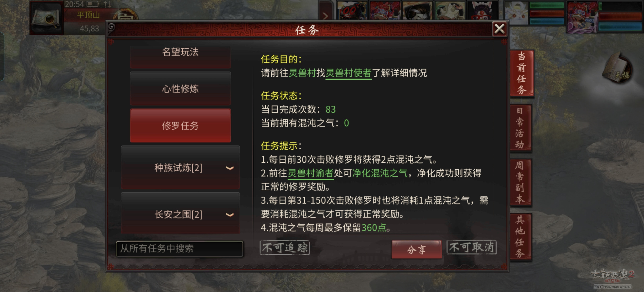Switch to the 当前任务 tab

tap(522, 73)
